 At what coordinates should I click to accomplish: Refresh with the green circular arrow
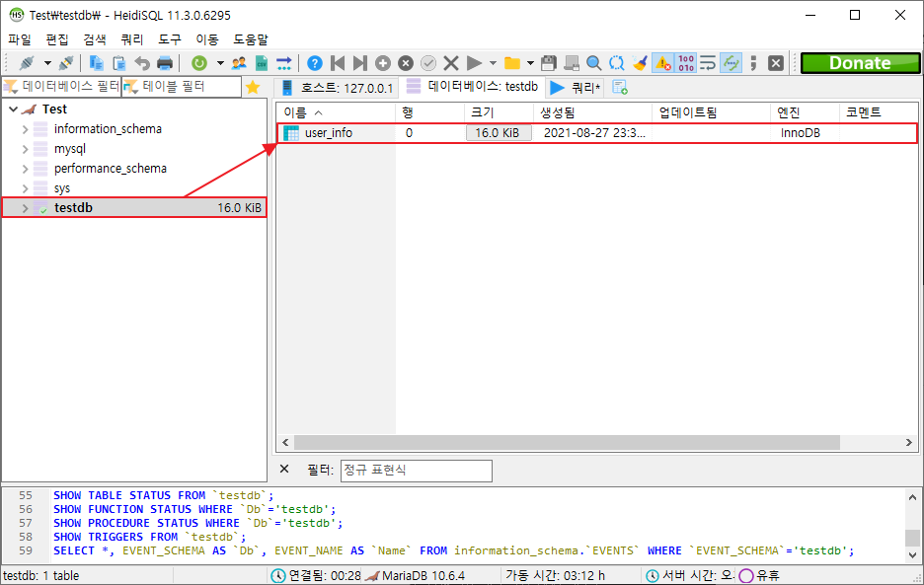tap(199, 63)
